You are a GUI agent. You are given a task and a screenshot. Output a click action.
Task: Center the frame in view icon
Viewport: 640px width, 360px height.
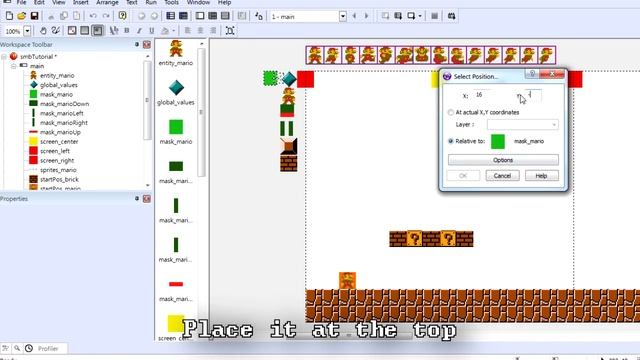(230, 31)
